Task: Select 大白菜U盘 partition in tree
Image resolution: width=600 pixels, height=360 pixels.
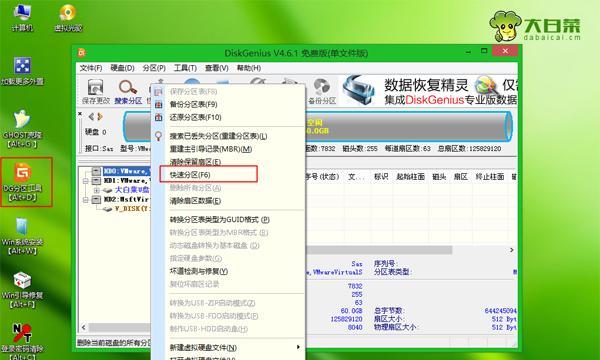Action: click(x=132, y=190)
